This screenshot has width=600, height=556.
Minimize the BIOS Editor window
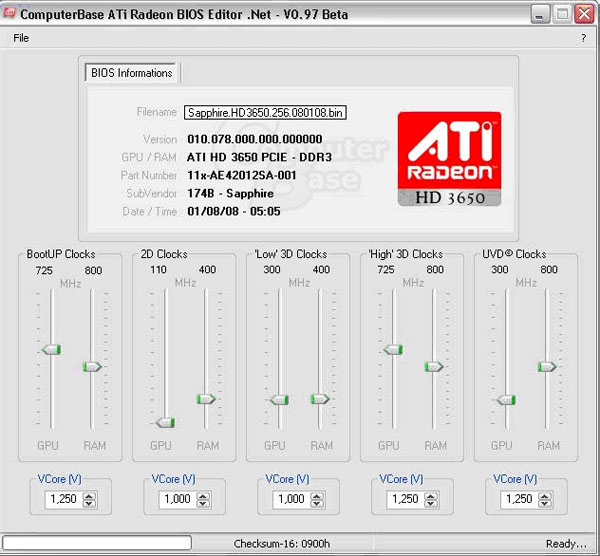tap(540, 15)
